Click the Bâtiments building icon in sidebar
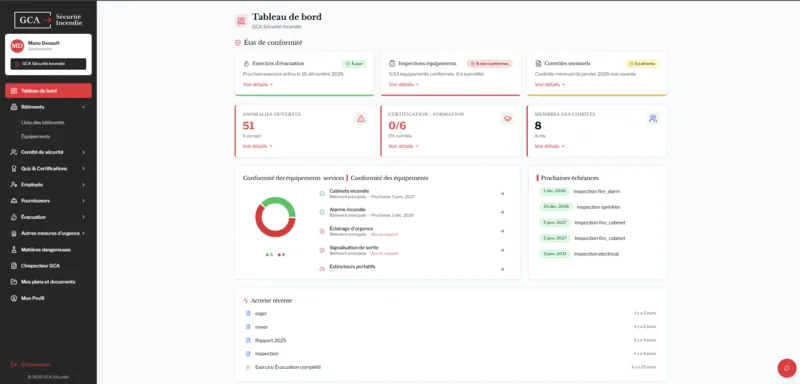Image resolution: width=800 pixels, height=384 pixels. (14, 107)
